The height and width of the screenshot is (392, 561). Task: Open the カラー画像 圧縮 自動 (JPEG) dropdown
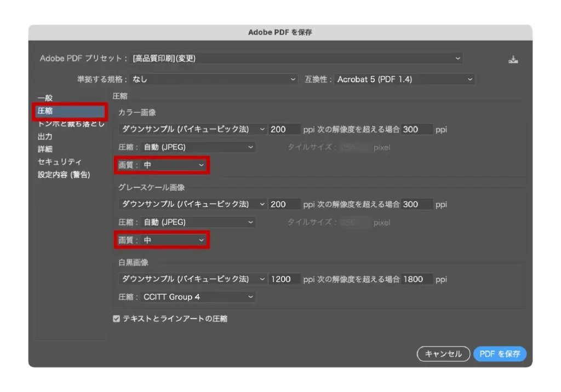click(x=198, y=147)
